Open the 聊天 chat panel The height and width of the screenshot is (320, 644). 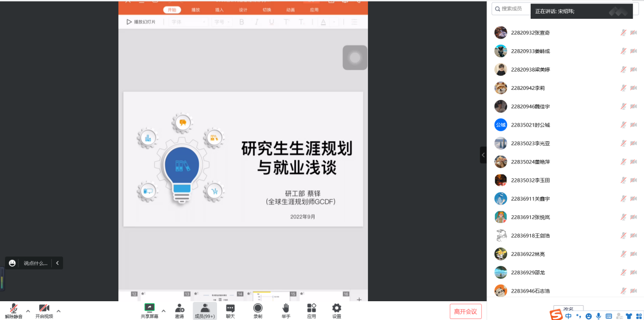(x=230, y=308)
